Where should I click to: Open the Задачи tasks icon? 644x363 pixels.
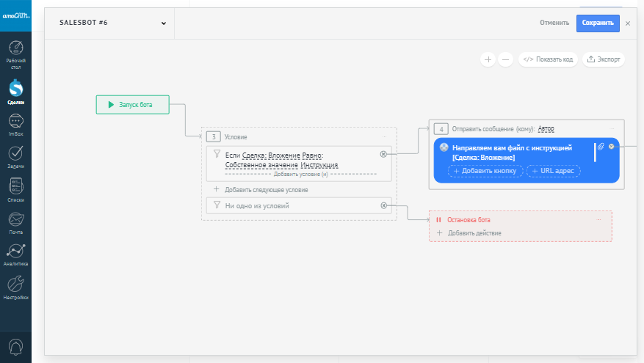[x=15, y=154]
